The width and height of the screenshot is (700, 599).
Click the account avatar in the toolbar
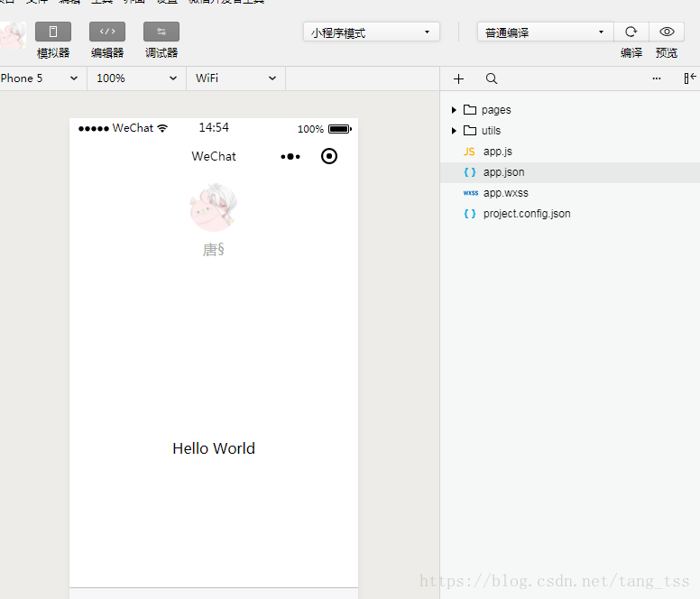13,35
